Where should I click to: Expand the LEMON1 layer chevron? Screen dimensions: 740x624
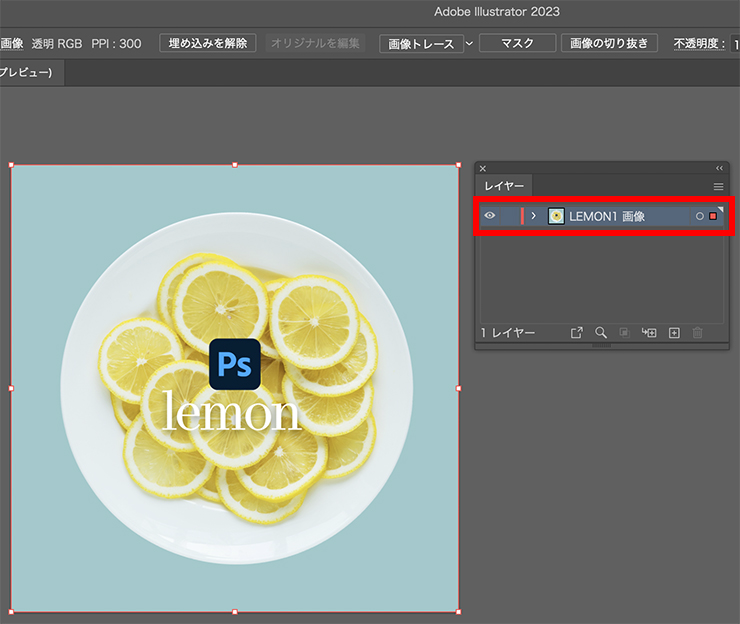[534, 216]
